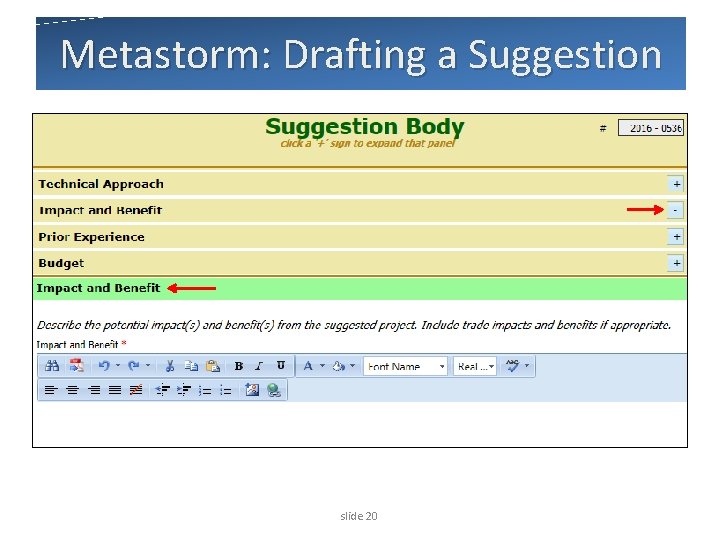Expand the Budget panel
Viewport: 720px width, 540px height.
(676, 264)
